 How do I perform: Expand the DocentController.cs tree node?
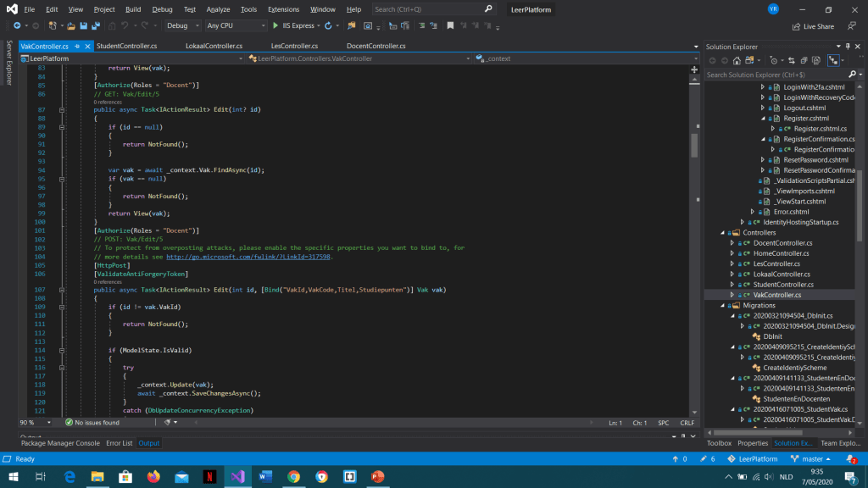[x=732, y=242]
